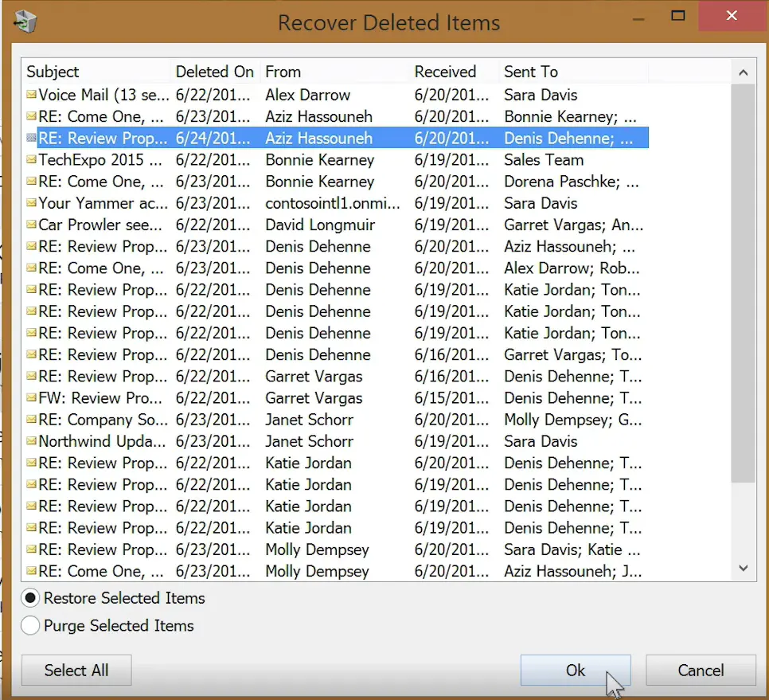Click the Your Yammer account message icon
The image size is (769, 700).
point(32,203)
